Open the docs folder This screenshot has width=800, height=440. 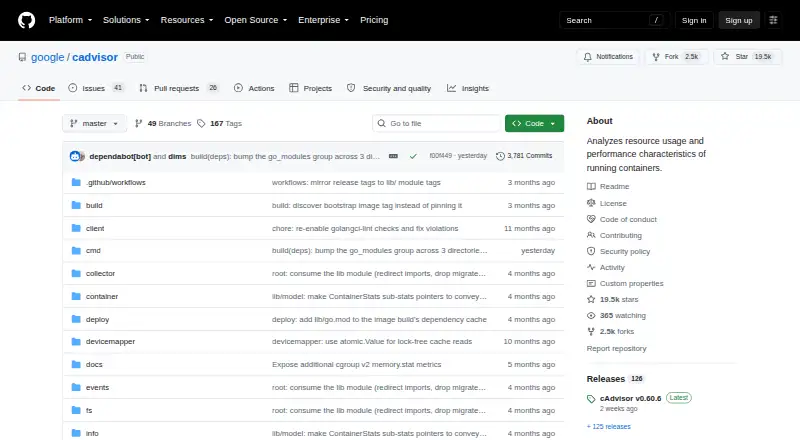(x=94, y=364)
